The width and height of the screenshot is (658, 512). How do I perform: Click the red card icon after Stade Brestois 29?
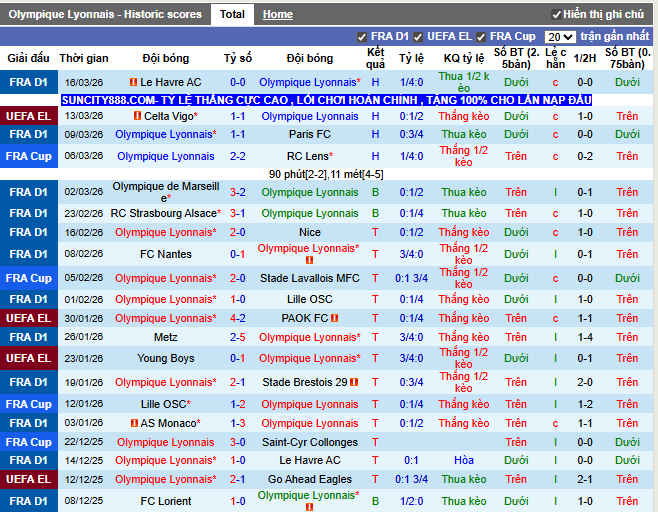[356, 382]
